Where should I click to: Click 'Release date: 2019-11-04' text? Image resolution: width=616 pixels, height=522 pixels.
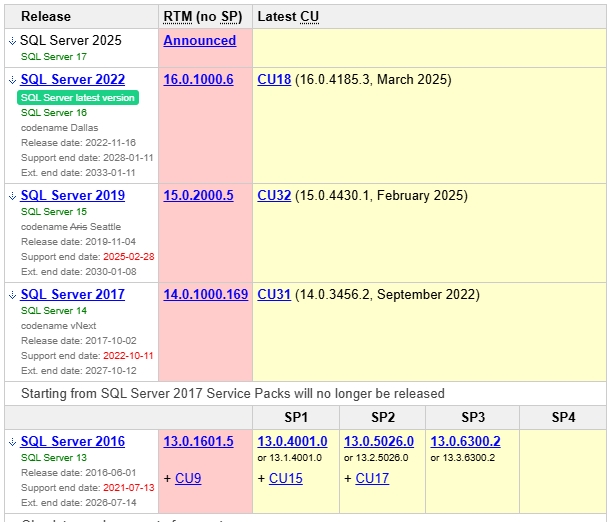point(79,242)
